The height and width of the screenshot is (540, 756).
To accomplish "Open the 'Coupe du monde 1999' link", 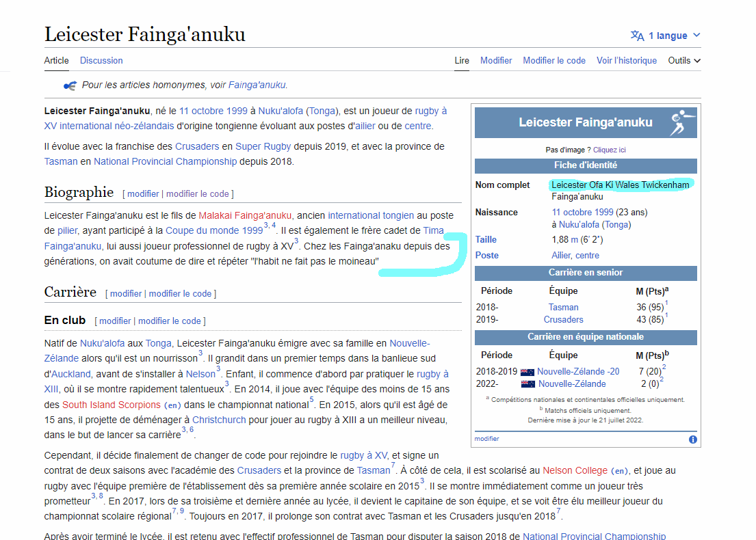I will pyautogui.click(x=214, y=231).
